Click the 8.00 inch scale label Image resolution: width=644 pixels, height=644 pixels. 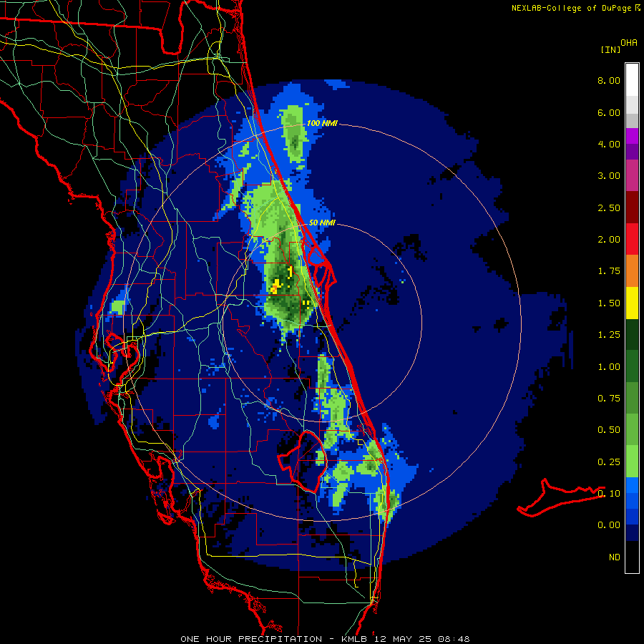click(609, 80)
